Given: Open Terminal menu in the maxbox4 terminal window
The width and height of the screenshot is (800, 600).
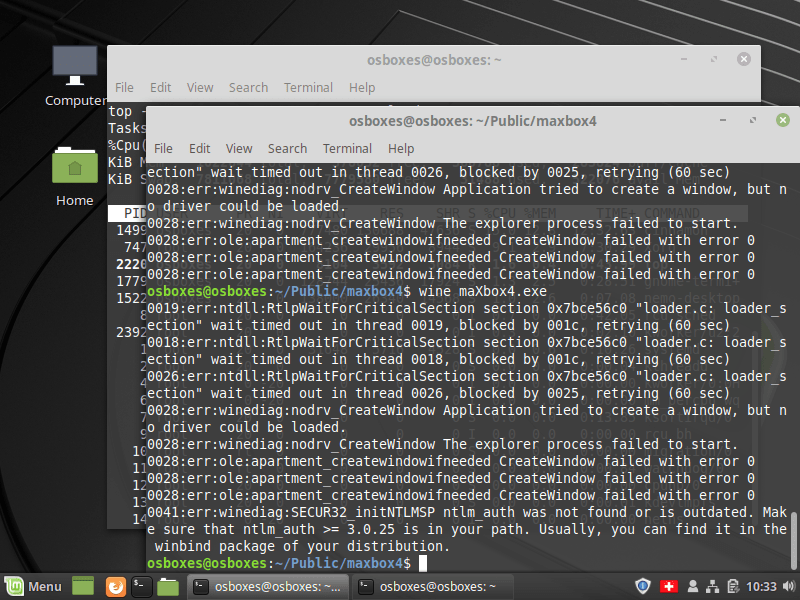Looking at the screenshot, I should (x=347, y=148).
